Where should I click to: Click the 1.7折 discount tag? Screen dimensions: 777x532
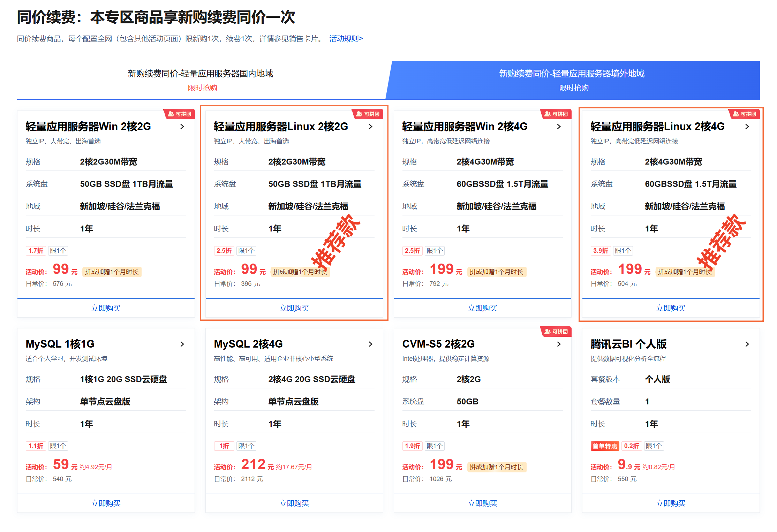pos(36,251)
